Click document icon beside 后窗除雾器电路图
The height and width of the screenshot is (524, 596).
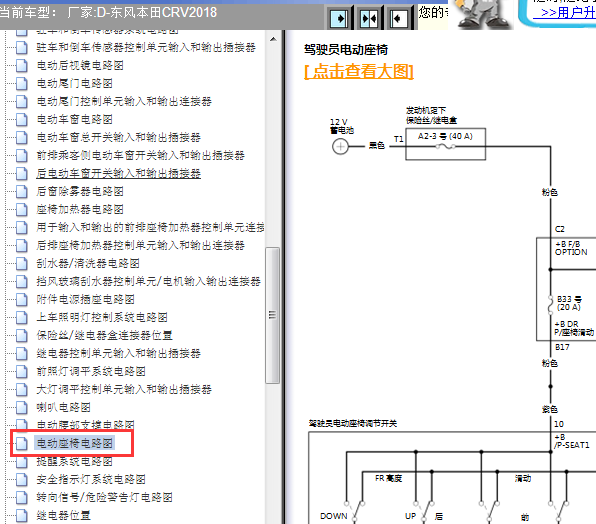click(x=22, y=191)
